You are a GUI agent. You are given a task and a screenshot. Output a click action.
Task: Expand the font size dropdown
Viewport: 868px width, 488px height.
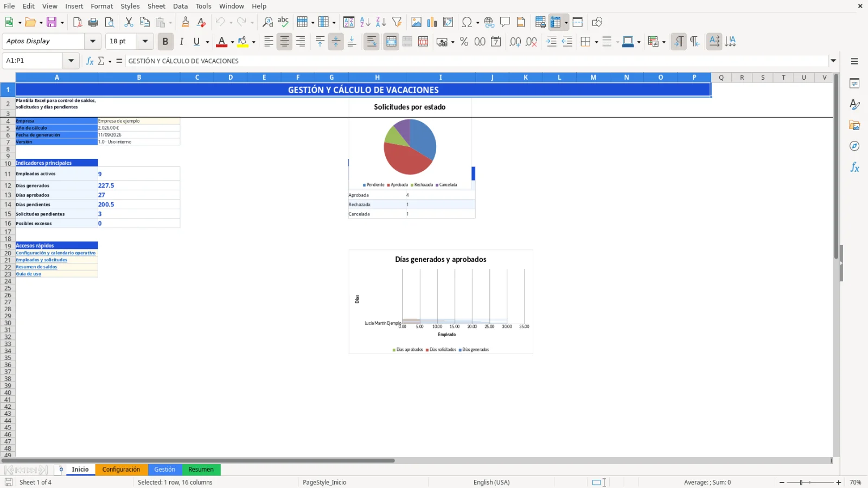pyautogui.click(x=145, y=41)
